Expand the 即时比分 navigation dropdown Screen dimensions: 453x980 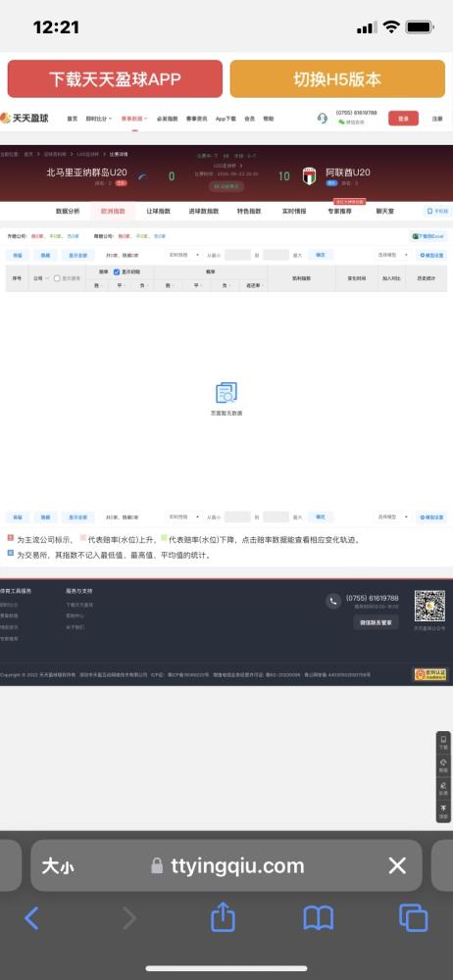pos(99,119)
